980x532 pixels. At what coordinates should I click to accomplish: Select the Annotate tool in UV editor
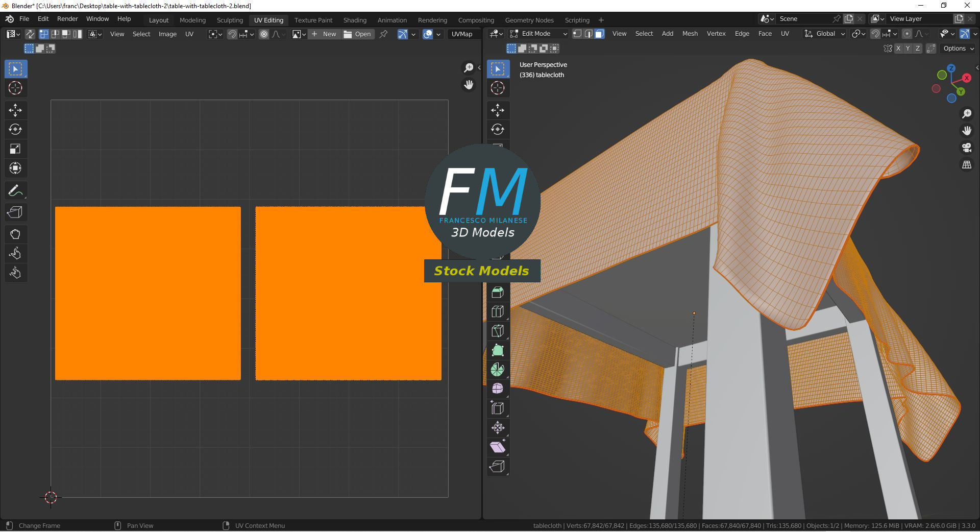tap(15, 191)
